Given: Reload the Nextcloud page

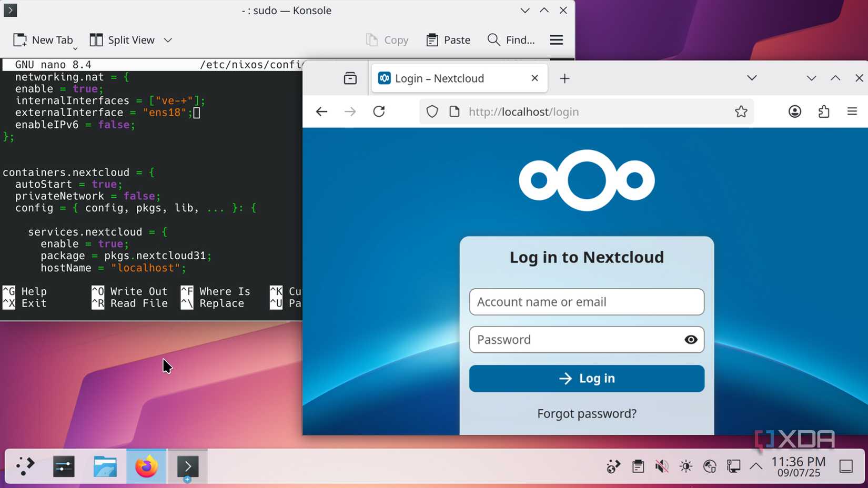Looking at the screenshot, I should pos(379,111).
